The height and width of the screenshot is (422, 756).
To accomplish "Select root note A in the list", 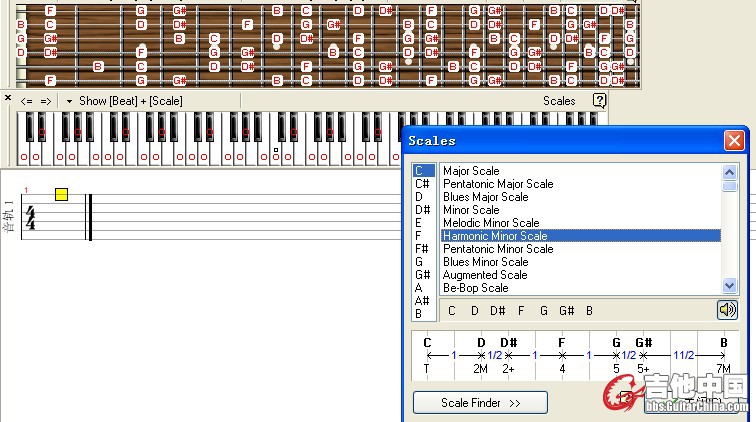I will [x=419, y=288].
